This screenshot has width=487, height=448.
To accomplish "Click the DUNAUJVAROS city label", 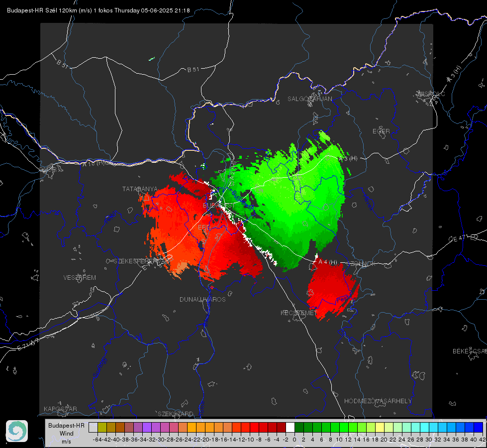I will [202, 299].
